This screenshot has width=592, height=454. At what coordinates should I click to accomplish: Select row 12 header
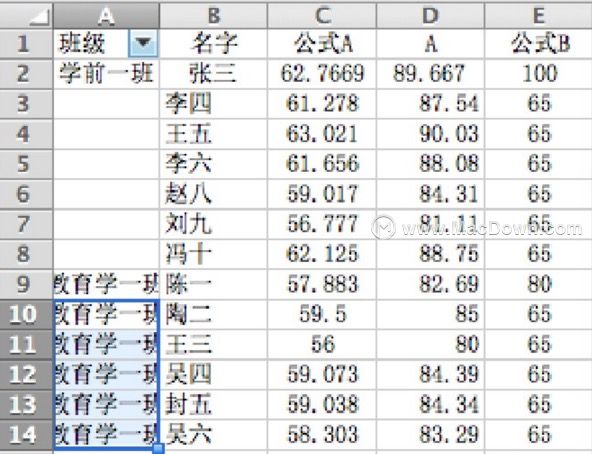point(26,374)
